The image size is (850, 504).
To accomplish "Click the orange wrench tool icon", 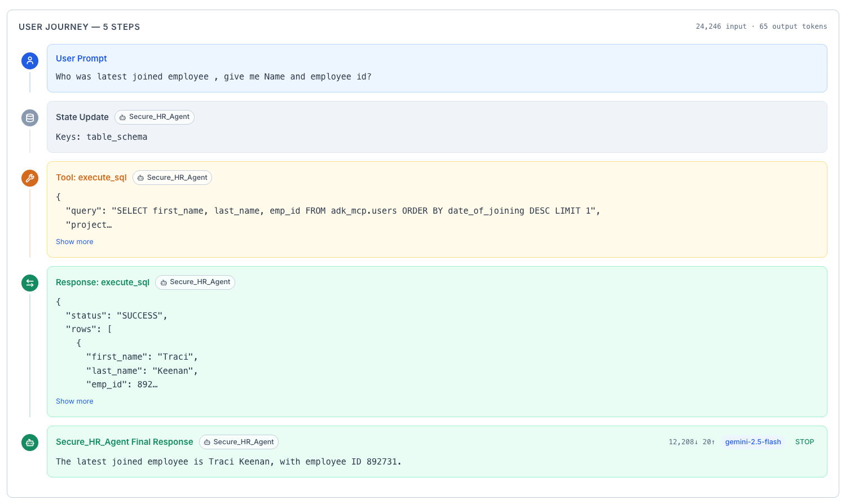I will pos(29,178).
